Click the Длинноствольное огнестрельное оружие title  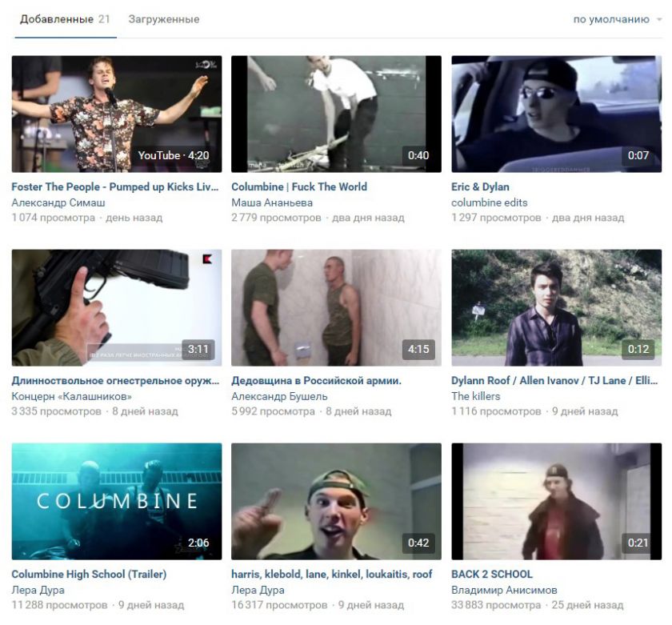click(115, 381)
